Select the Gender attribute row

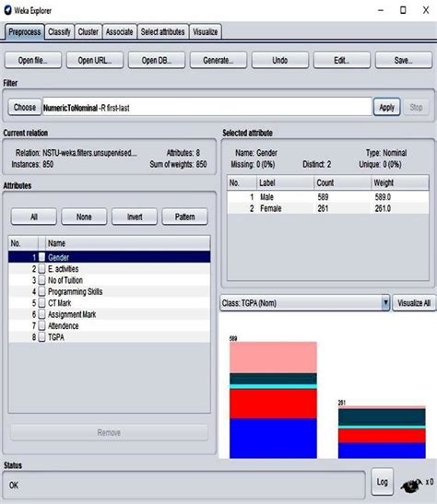[x=110, y=257]
